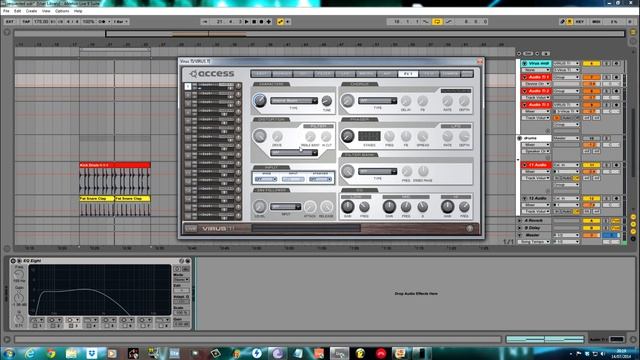The width and height of the screenshot is (640, 360).
Task: Open the Options menu
Action: coord(62,11)
